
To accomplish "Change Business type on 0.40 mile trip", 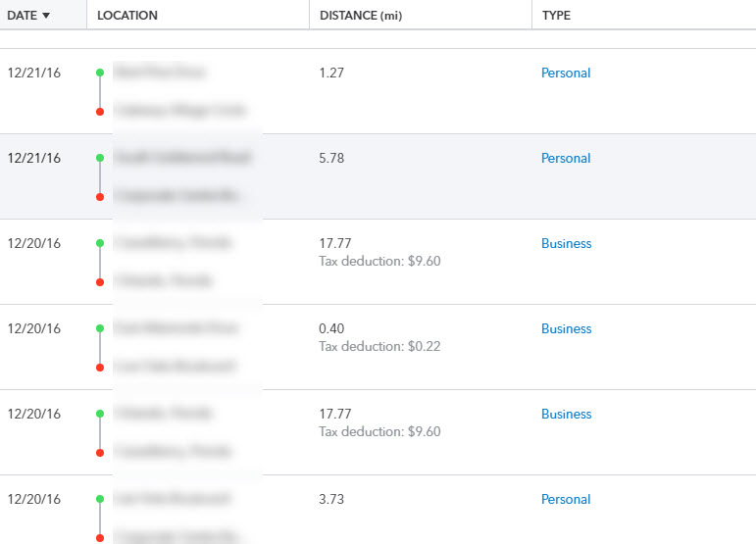I will [x=566, y=328].
